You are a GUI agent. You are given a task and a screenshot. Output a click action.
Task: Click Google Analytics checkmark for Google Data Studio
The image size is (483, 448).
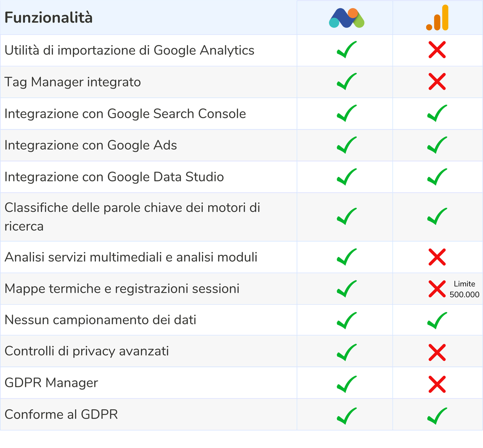point(437,177)
